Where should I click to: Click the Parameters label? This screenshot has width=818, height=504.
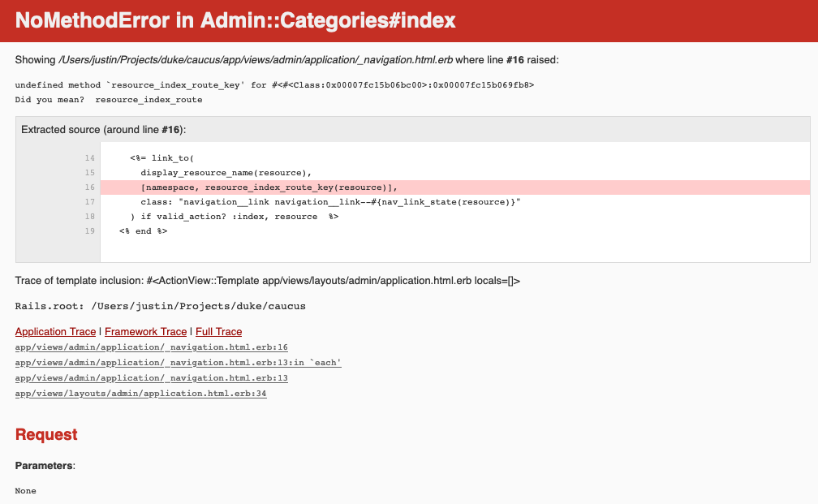(x=45, y=466)
